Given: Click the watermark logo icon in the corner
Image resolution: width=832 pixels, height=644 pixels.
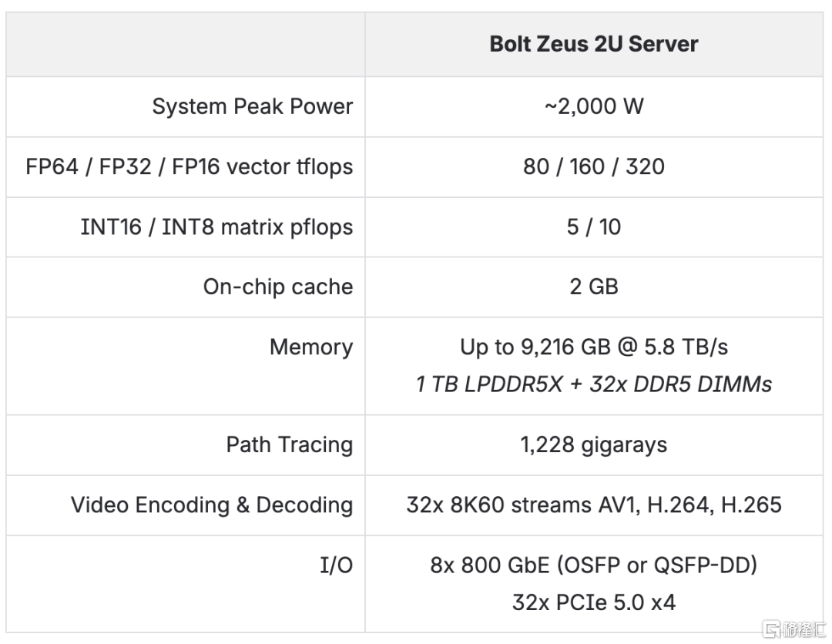Looking at the screenshot, I should [x=770, y=629].
